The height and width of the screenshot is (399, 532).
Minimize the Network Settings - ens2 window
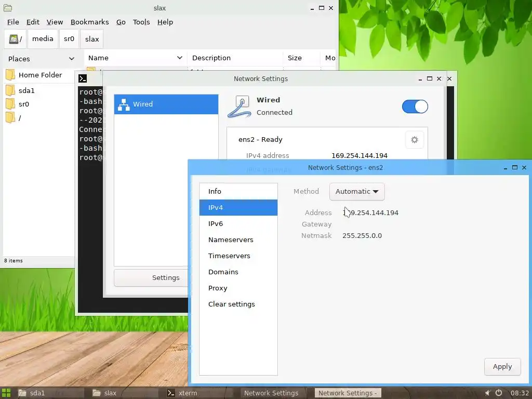[x=506, y=168]
